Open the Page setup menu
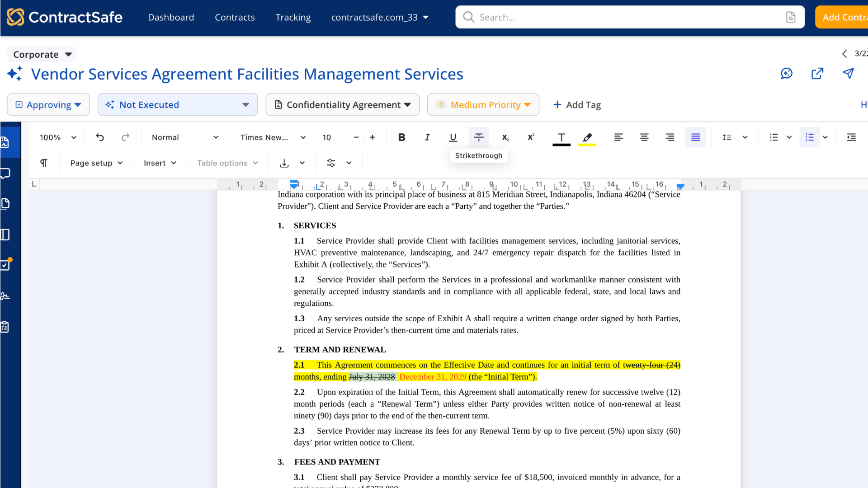Viewport: 868px width, 488px height. pyautogui.click(x=96, y=163)
